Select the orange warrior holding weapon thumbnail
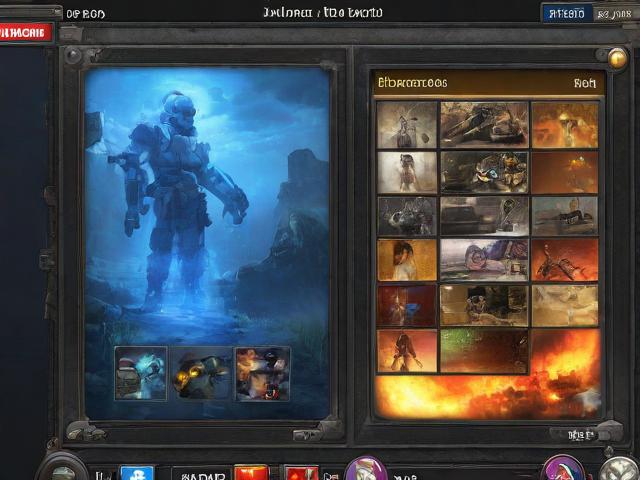The image size is (640, 480). tap(407, 351)
